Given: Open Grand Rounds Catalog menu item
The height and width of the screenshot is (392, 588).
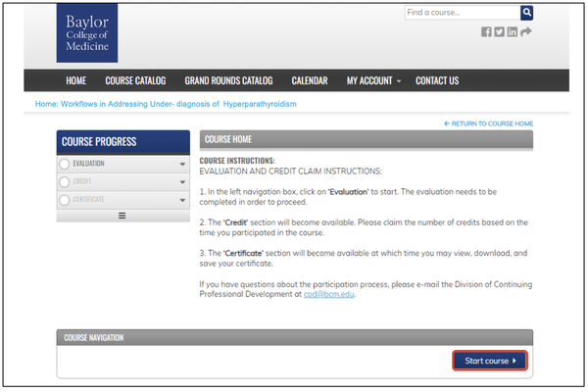Looking at the screenshot, I should [228, 80].
